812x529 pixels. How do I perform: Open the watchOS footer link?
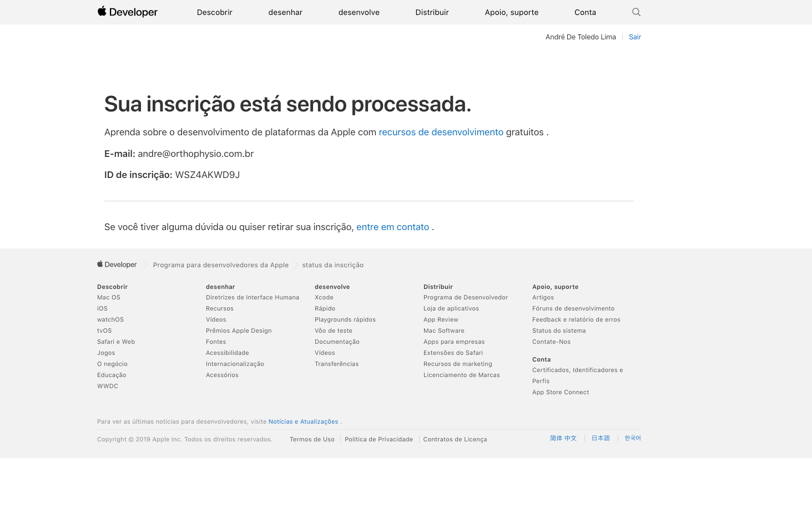coord(110,319)
